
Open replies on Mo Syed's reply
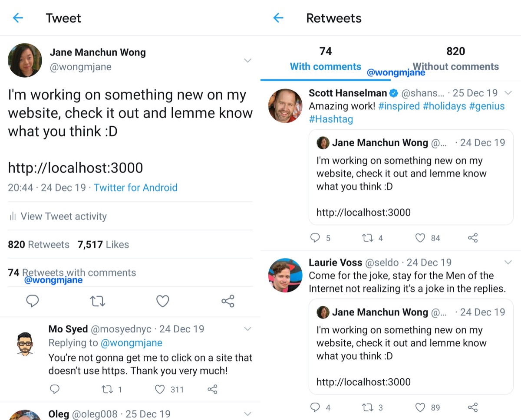click(55, 389)
